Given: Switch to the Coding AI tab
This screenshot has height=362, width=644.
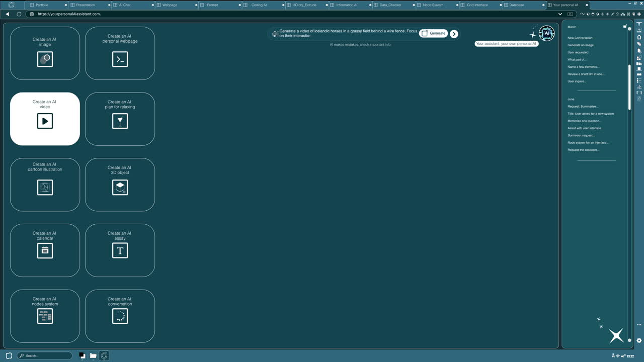Looking at the screenshot, I should point(259,5).
